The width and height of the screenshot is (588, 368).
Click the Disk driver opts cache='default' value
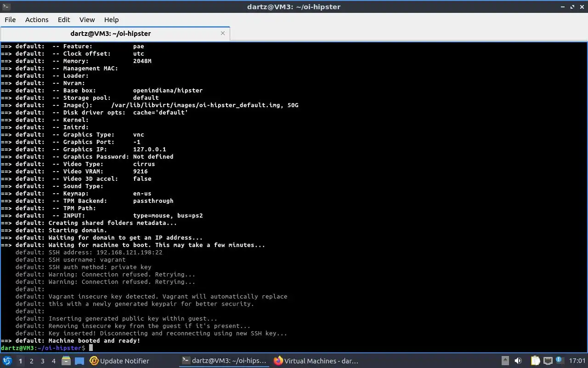pyautogui.click(x=160, y=112)
